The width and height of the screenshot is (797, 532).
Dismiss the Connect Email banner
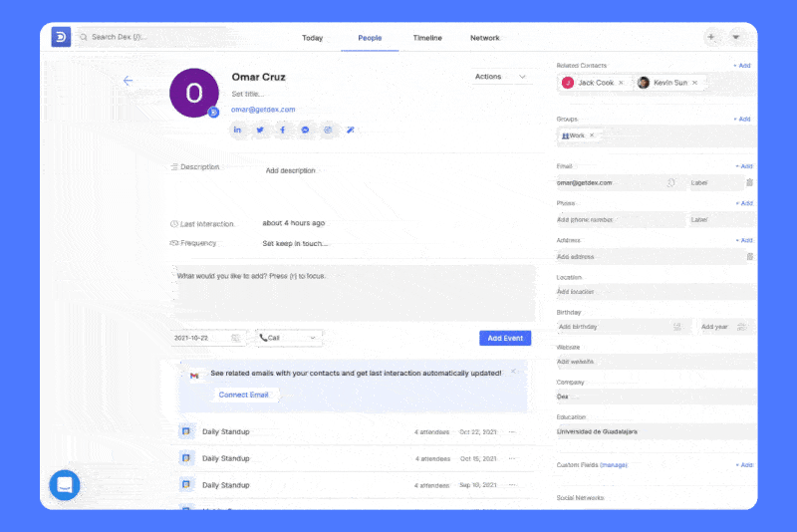[514, 371]
